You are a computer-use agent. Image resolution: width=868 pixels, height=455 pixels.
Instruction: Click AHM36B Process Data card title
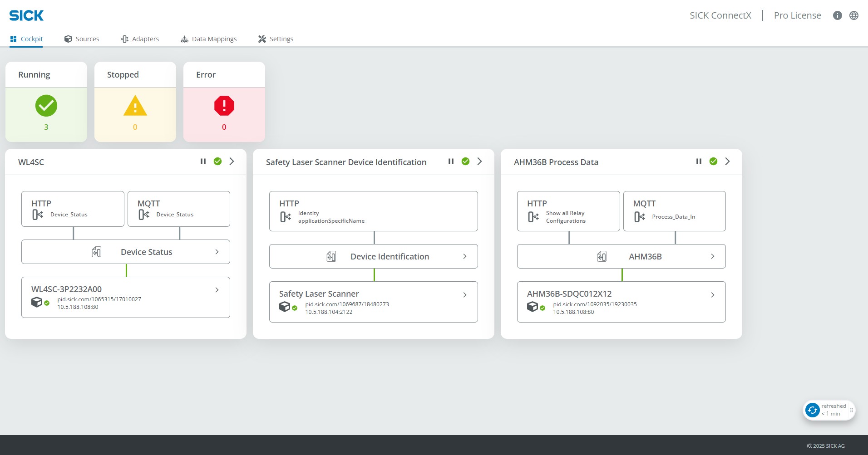556,162
